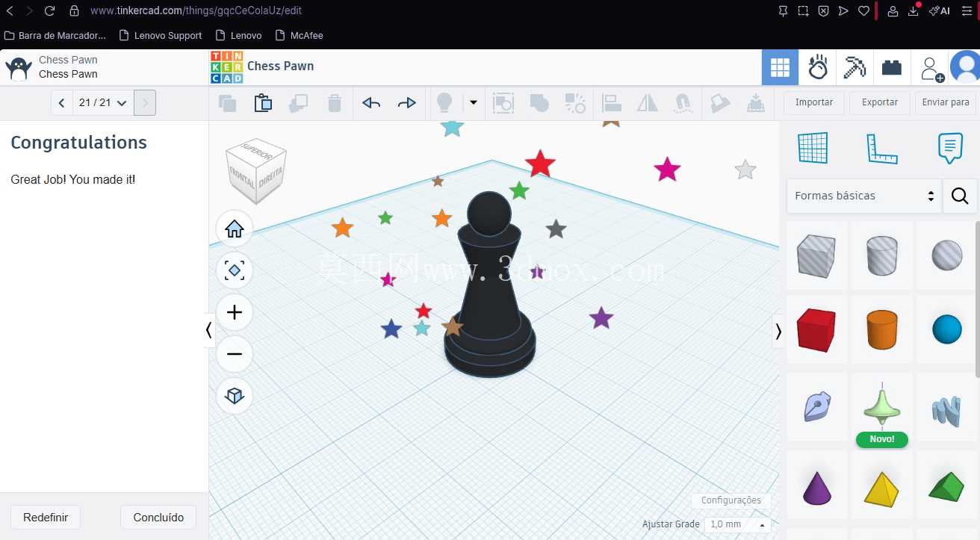Open the Lenovo Support bookmark

point(160,35)
